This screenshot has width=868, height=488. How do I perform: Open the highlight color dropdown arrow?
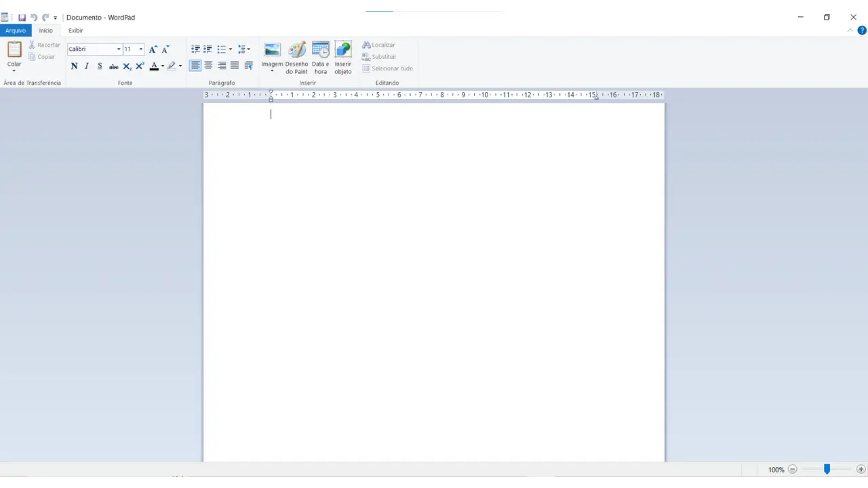click(180, 66)
